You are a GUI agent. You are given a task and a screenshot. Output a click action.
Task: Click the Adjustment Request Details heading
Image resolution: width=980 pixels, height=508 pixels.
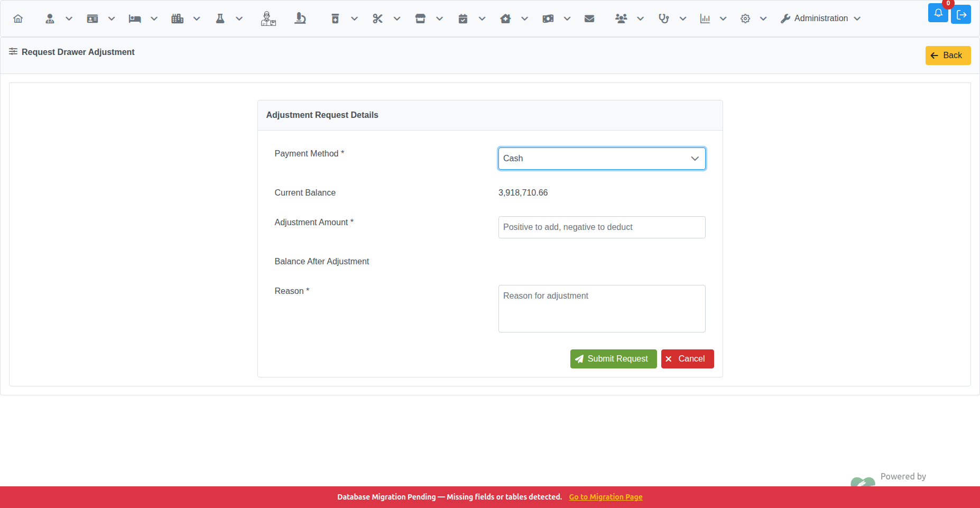pyautogui.click(x=322, y=115)
